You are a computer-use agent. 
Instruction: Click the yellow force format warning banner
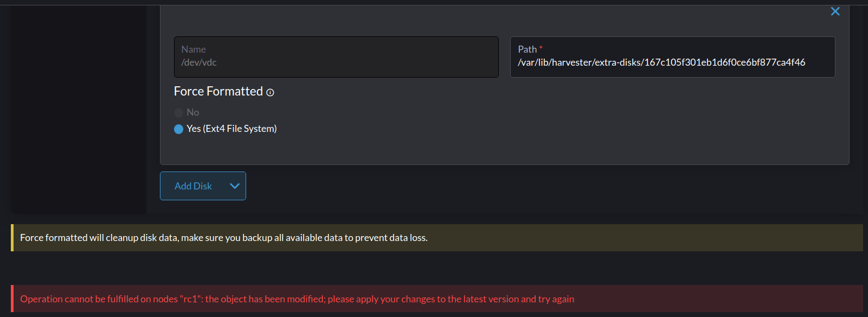tap(223, 237)
